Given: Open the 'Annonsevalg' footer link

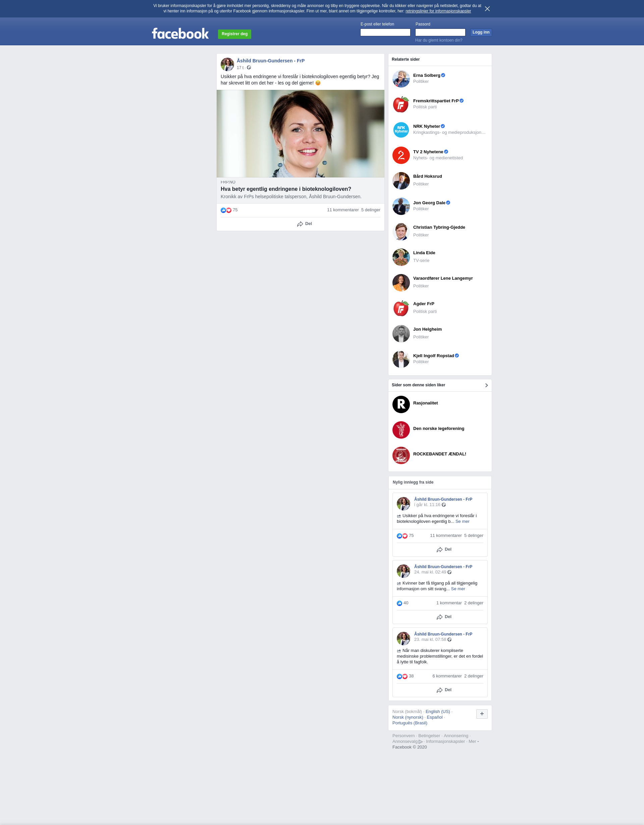Looking at the screenshot, I should pos(407,741).
